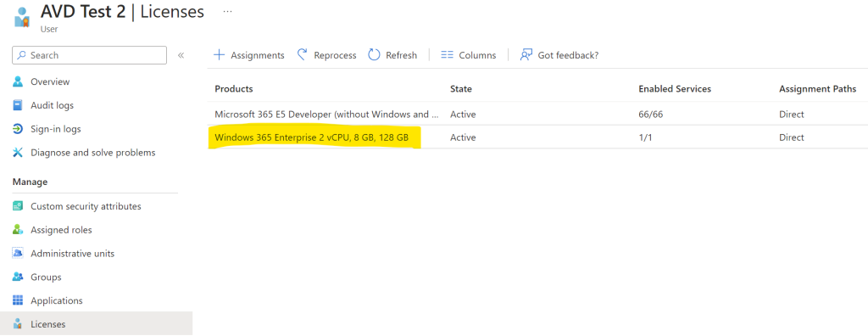This screenshot has height=336, width=868.
Task: Click the Custom security attributes icon
Action: [x=18, y=206]
